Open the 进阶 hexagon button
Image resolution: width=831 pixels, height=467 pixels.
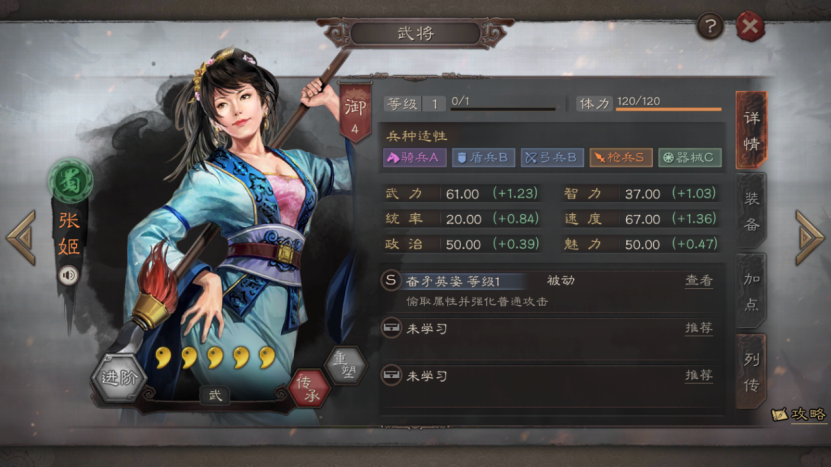coord(119,377)
